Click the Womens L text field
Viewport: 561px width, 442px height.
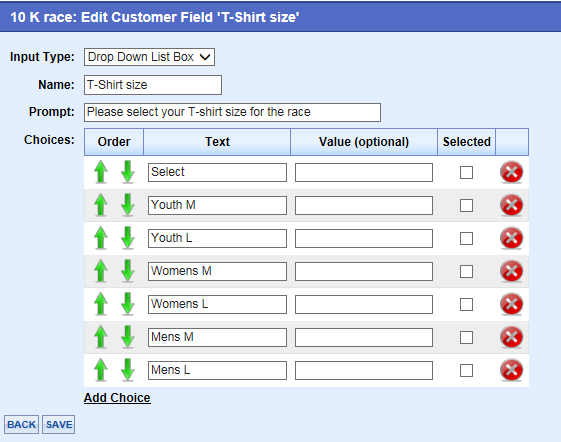click(x=217, y=304)
